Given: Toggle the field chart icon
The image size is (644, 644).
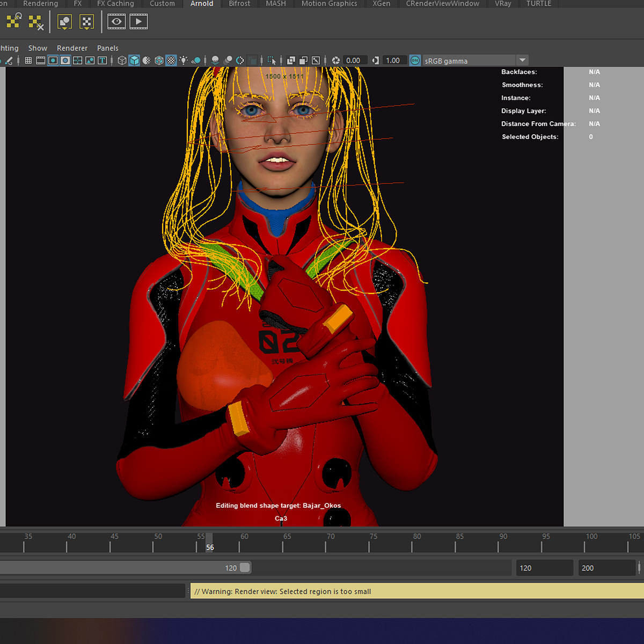Looking at the screenshot, I should (78, 61).
